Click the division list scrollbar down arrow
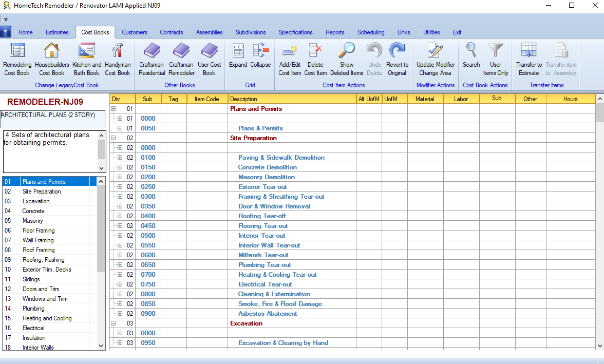 (x=101, y=346)
